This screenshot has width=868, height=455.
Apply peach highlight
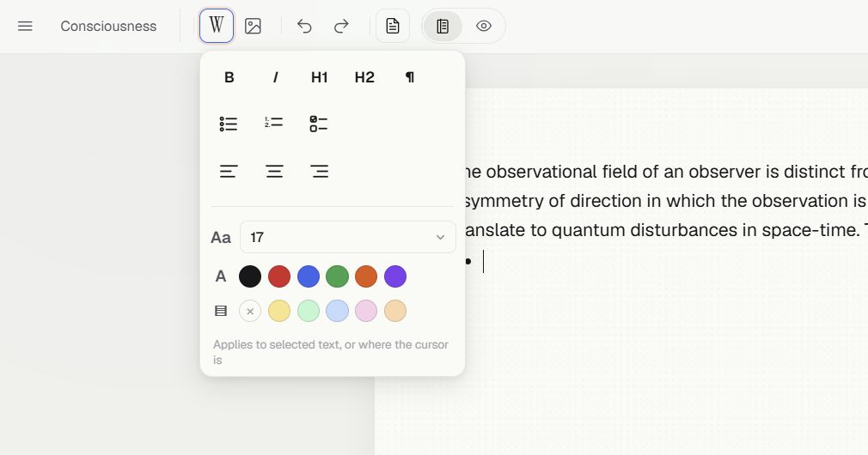[395, 312]
